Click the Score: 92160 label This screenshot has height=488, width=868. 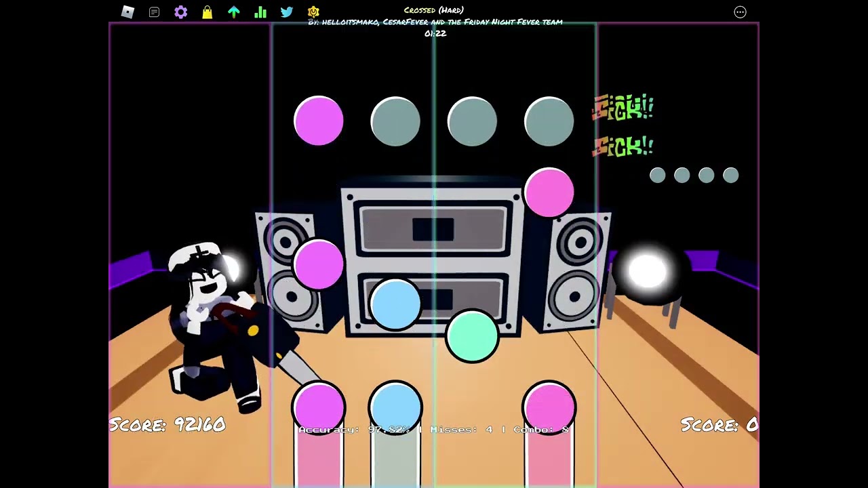tap(167, 425)
